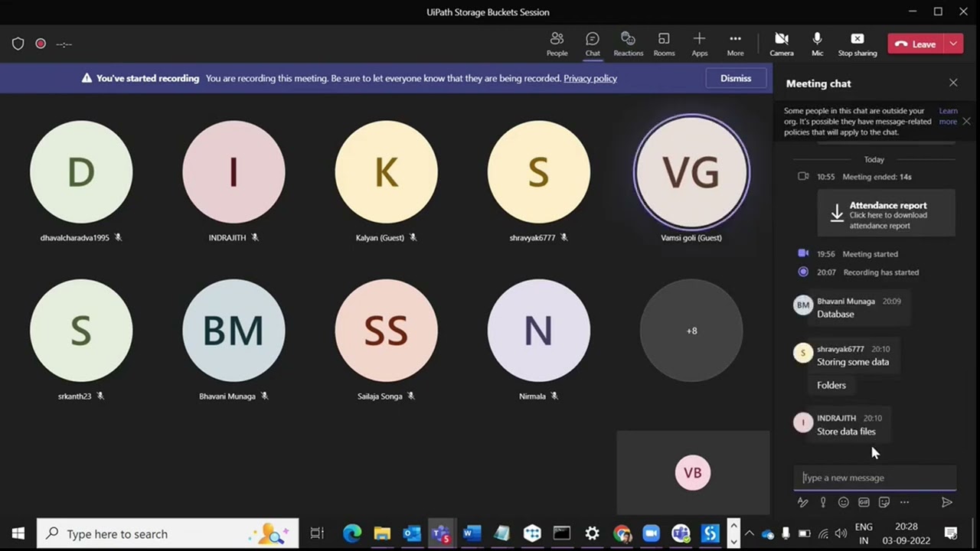Click the 'Meeting started' entry

point(870,254)
